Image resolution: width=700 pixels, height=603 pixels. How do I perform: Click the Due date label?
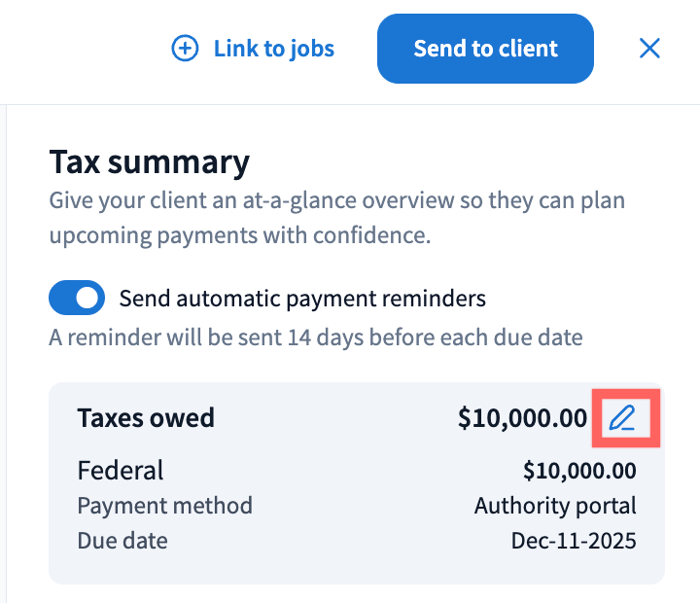coord(122,541)
